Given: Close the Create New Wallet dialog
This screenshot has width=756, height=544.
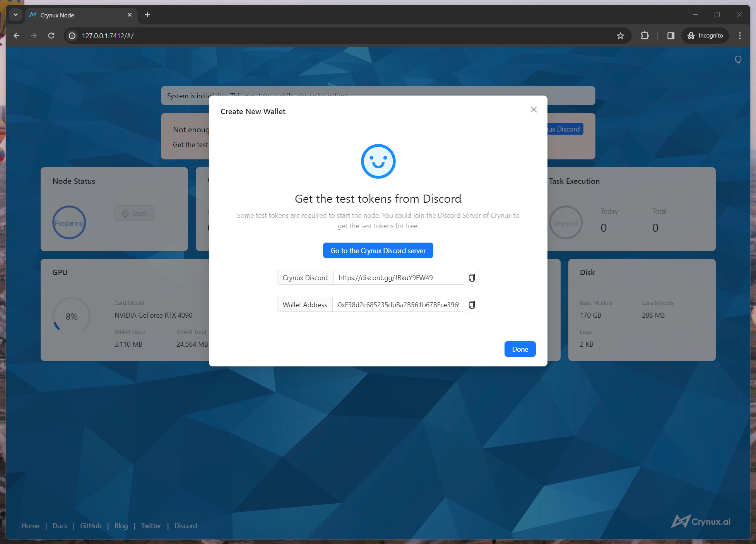Looking at the screenshot, I should [x=534, y=109].
